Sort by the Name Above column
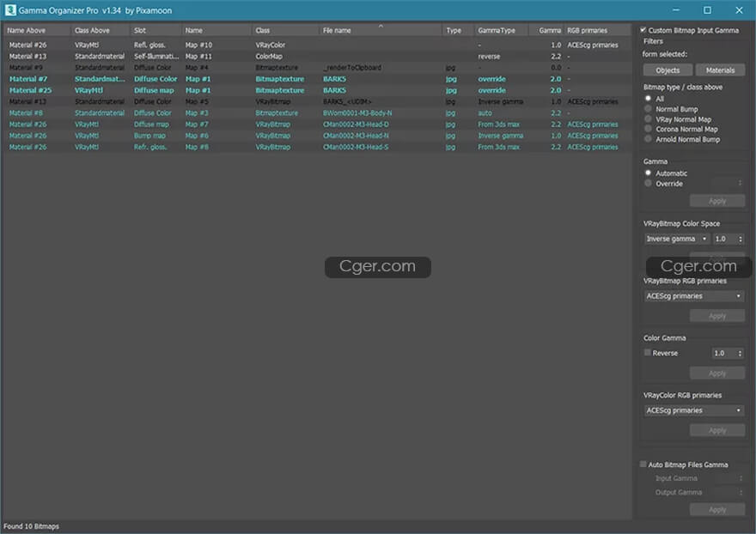The height and width of the screenshot is (534, 756). (38, 30)
